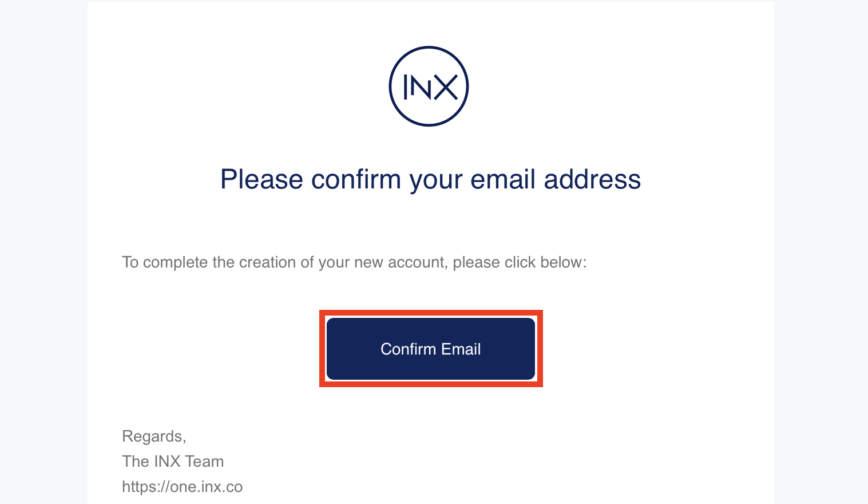Select 'The INX Team' signature line
The height and width of the screenshot is (504, 868).
click(172, 461)
